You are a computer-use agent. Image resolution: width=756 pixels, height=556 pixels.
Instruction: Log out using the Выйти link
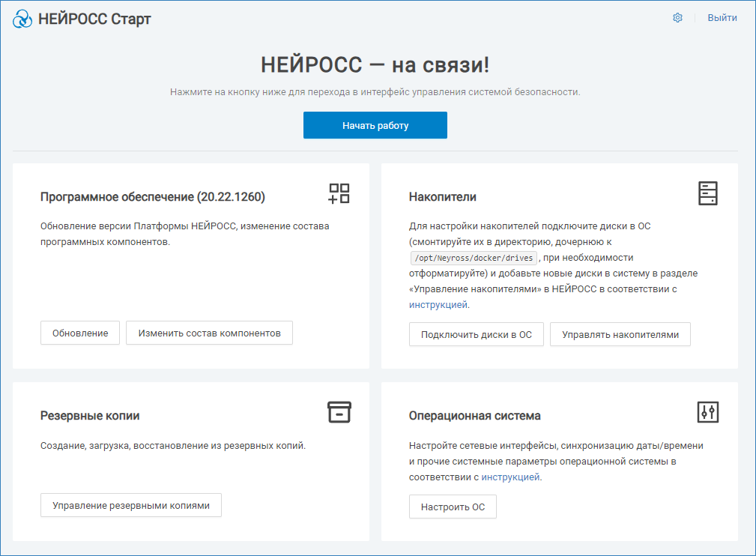pos(722,18)
